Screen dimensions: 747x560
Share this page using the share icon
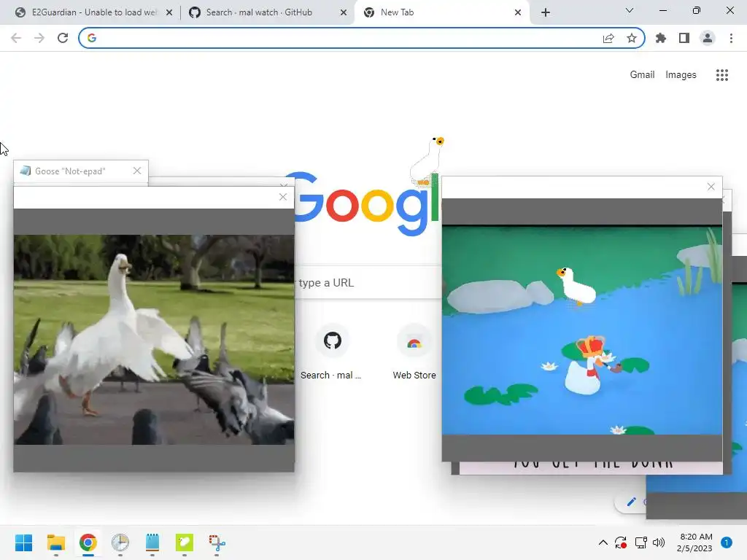pyautogui.click(x=608, y=38)
